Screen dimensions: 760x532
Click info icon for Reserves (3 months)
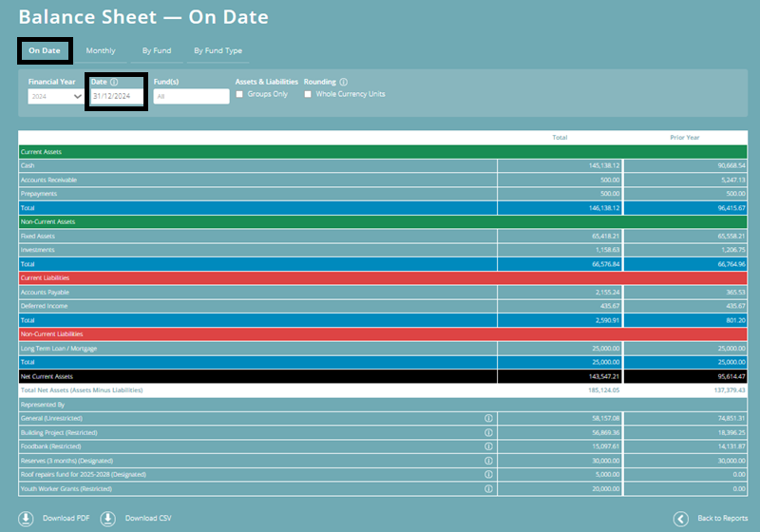coord(488,461)
